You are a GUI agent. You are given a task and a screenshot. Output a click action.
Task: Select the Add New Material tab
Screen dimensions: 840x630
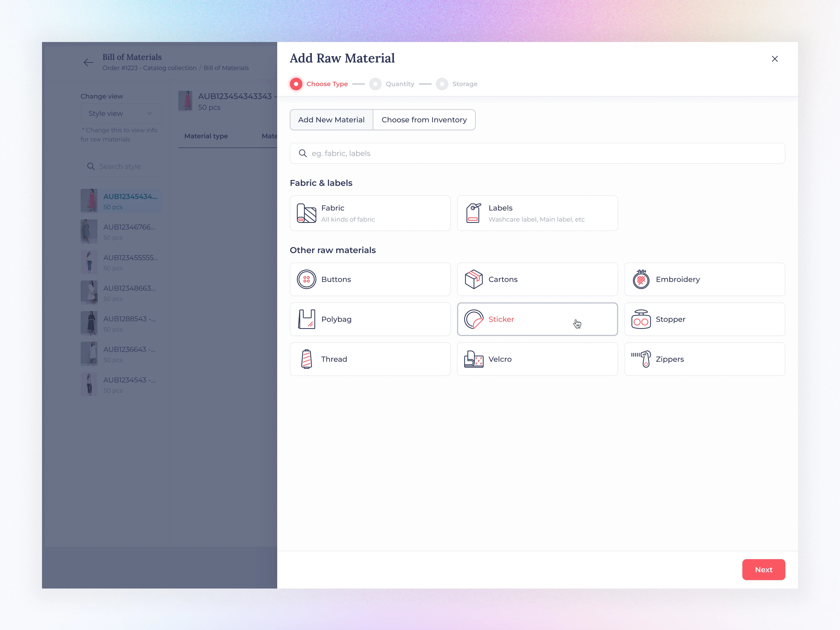click(331, 120)
